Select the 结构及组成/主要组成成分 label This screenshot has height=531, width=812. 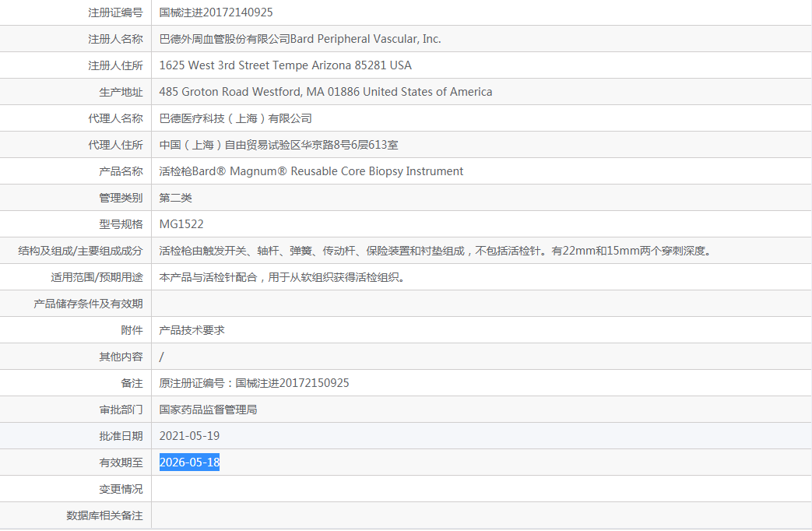coord(80,251)
